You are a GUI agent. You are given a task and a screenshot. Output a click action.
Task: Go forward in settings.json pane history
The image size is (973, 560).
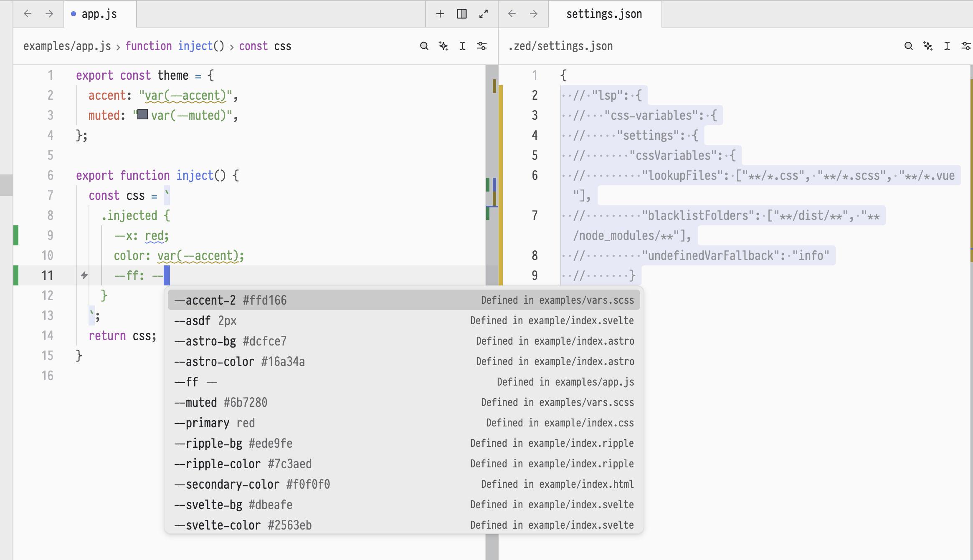[x=534, y=14]
